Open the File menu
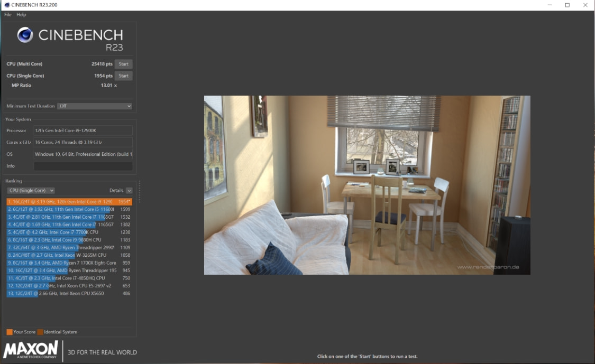This screenshot has height=364, width=595. (x=7, y=14)
